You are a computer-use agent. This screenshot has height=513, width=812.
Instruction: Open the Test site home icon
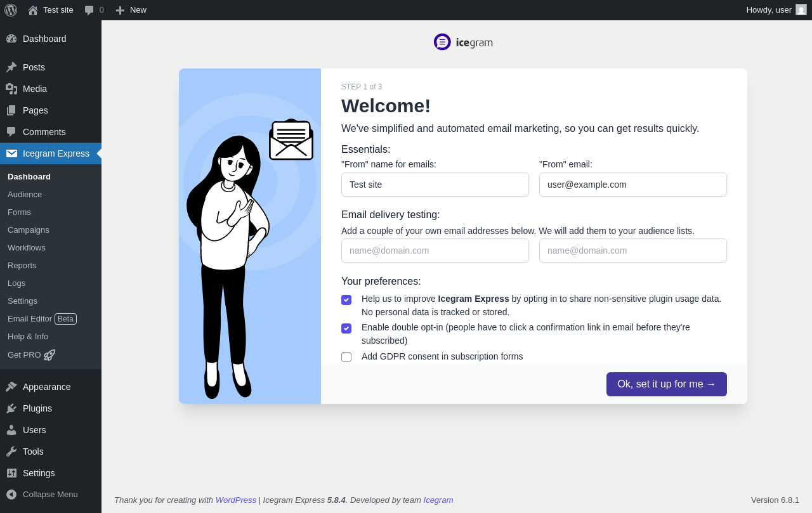point(33,10)
